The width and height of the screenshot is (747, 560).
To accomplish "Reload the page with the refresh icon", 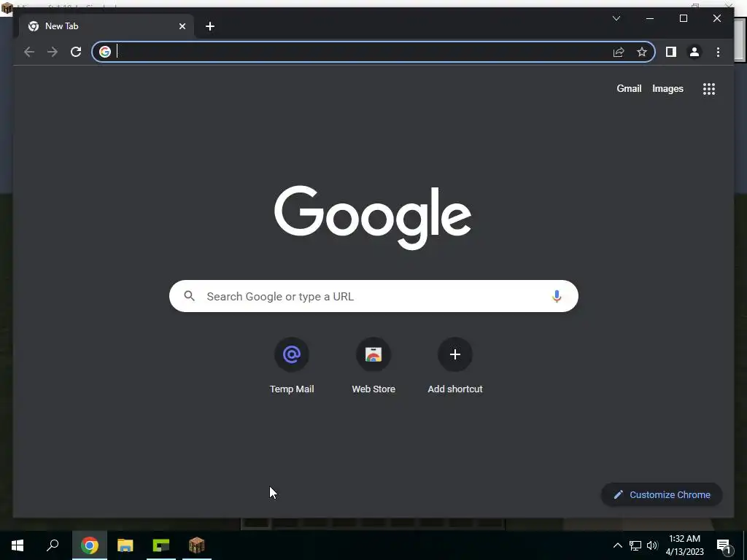I will point(76,52).
